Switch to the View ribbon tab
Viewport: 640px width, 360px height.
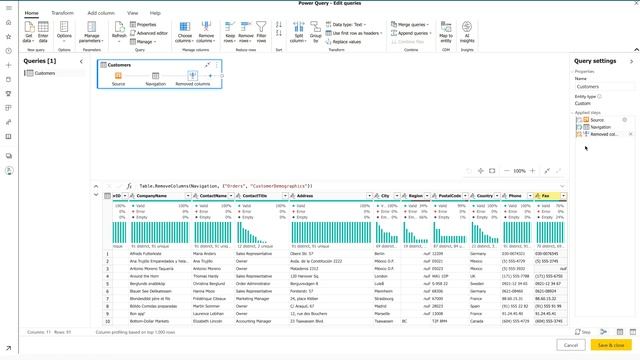tap(133, 13)
